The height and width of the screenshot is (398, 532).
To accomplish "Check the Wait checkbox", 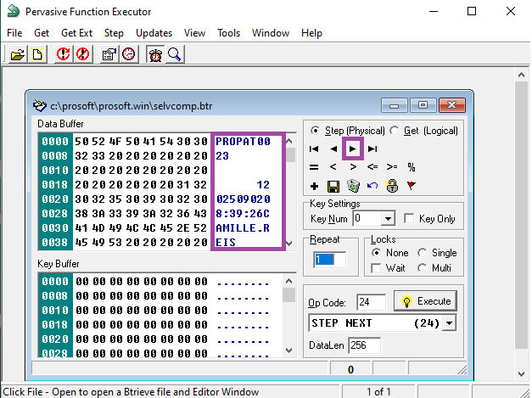I will point(376,268).
